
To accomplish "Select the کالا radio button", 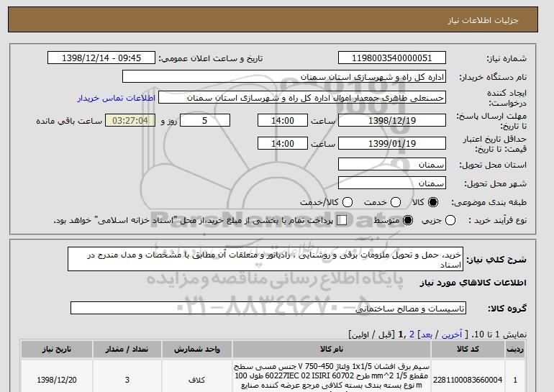I will click(x=433, y=202).
